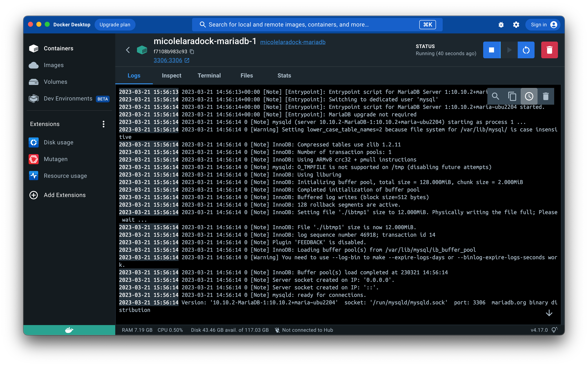The image size is (588, 366).
Task: Open Docker Desktop settings gear
Action: point(516,25)
